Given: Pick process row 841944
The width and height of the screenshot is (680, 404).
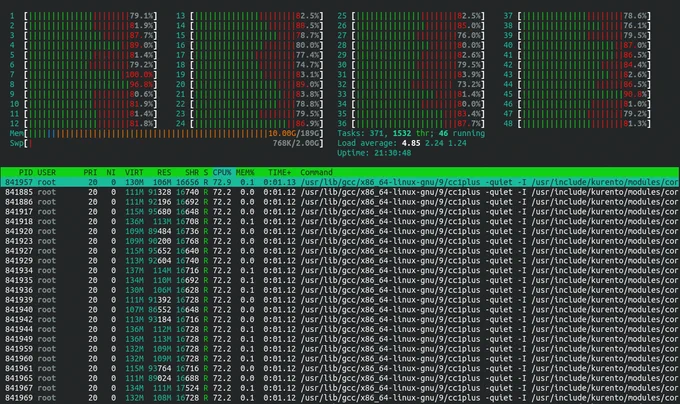Looking at the screenshot, I should click(x=340, y=329).
